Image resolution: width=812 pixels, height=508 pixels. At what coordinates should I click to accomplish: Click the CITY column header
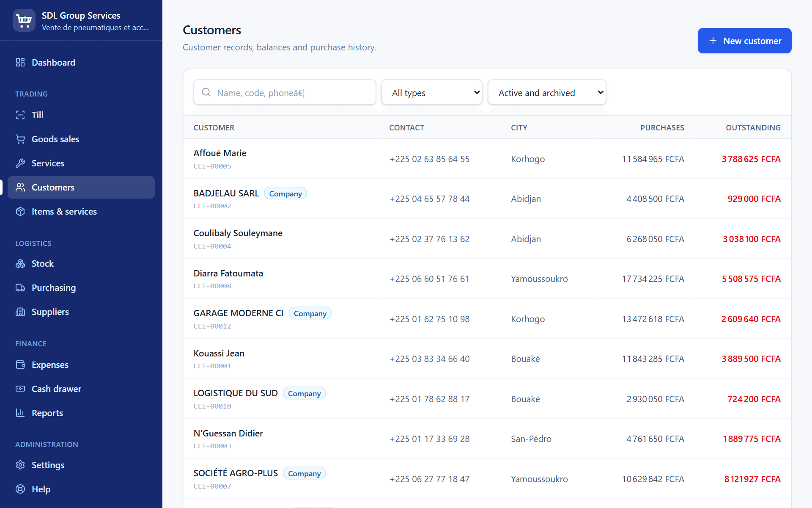(519, 128)
